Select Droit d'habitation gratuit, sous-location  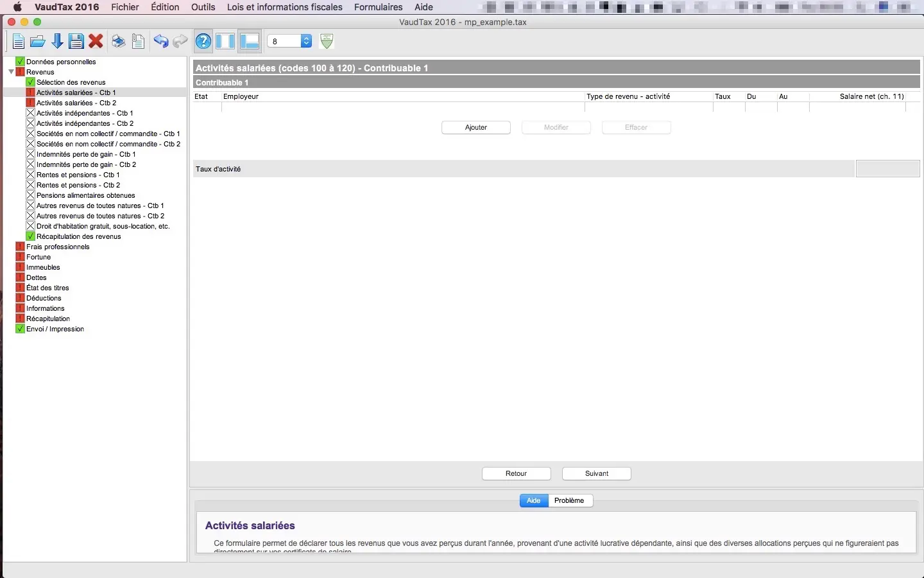[103, 226]
